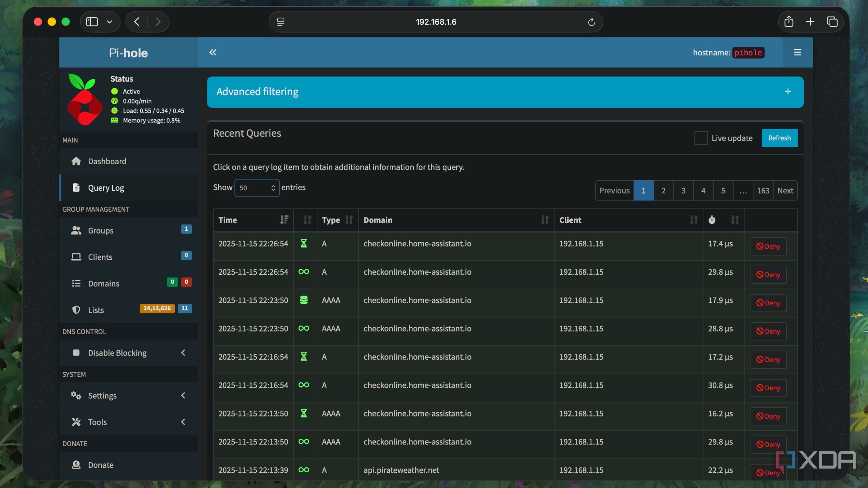This screenshot has width=868, height=488.
Task: Open the Clients page
Action: click(128, 257)
